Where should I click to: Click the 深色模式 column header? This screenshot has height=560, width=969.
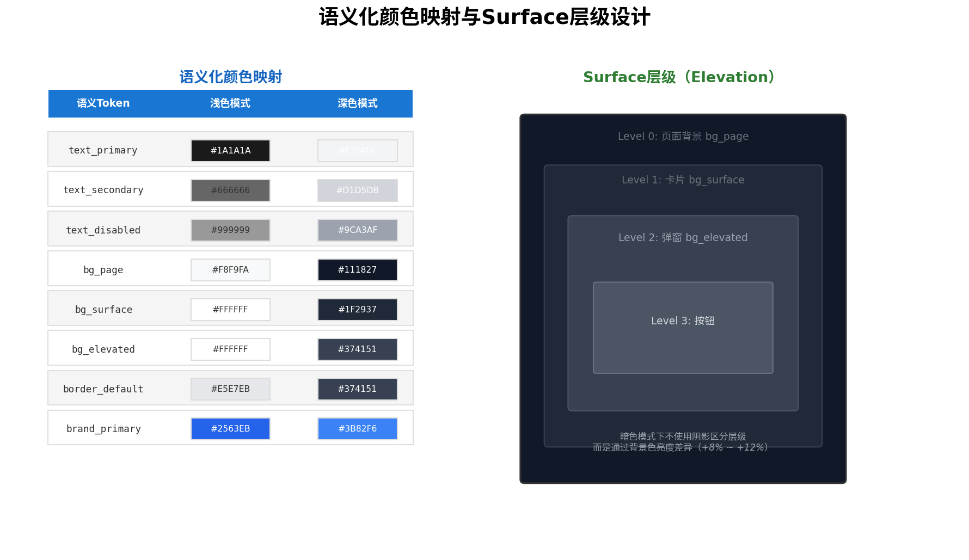point(358,103)
